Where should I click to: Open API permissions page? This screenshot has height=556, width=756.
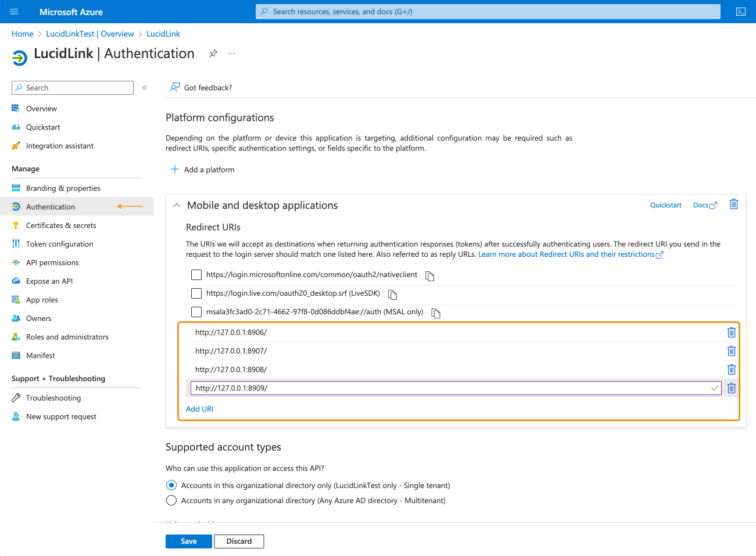tap(52, 263)
